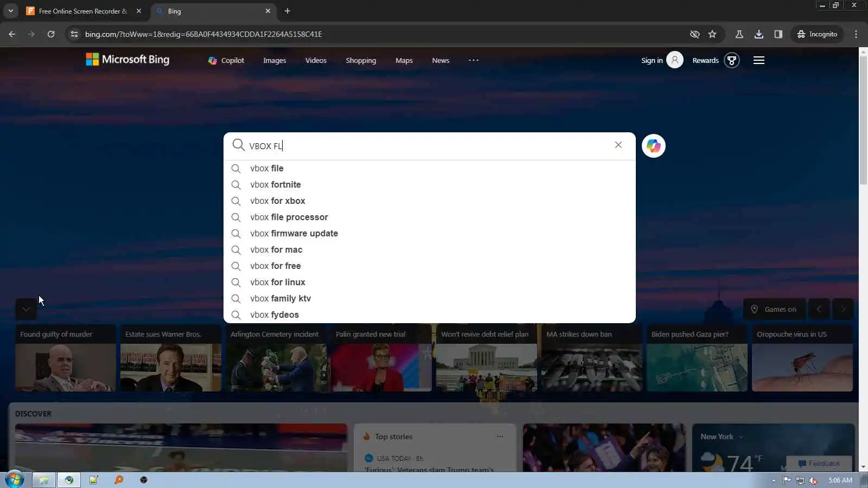The width and height of the screenshot is (868, 488).
Task: Reload the Bing page
Action: point(51,34)
